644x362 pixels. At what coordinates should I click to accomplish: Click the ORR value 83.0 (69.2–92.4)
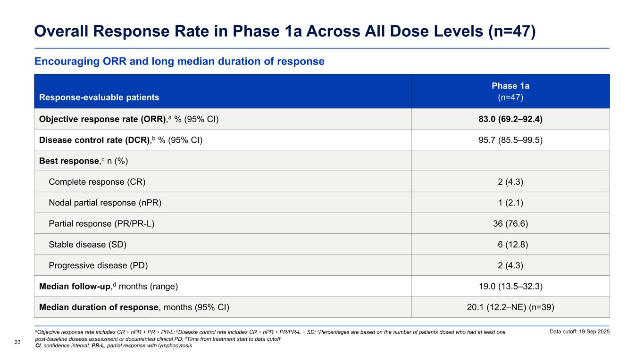point(510,119)
